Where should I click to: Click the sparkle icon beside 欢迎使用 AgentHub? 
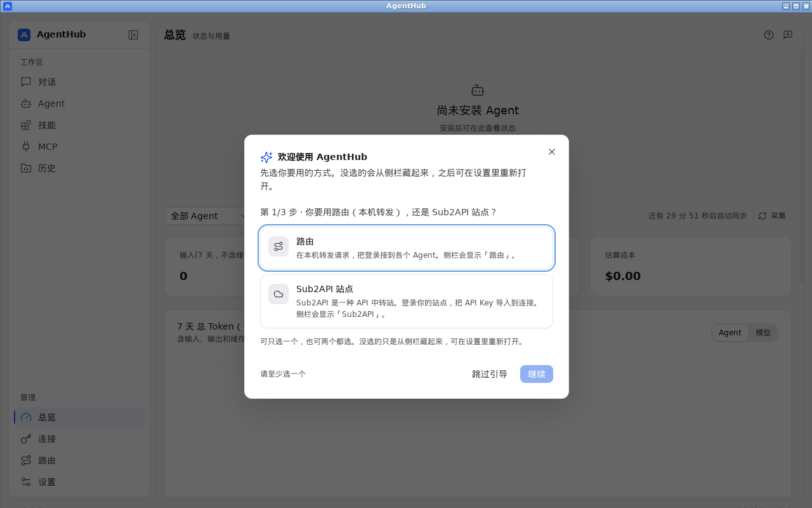[x=266, y=157]
